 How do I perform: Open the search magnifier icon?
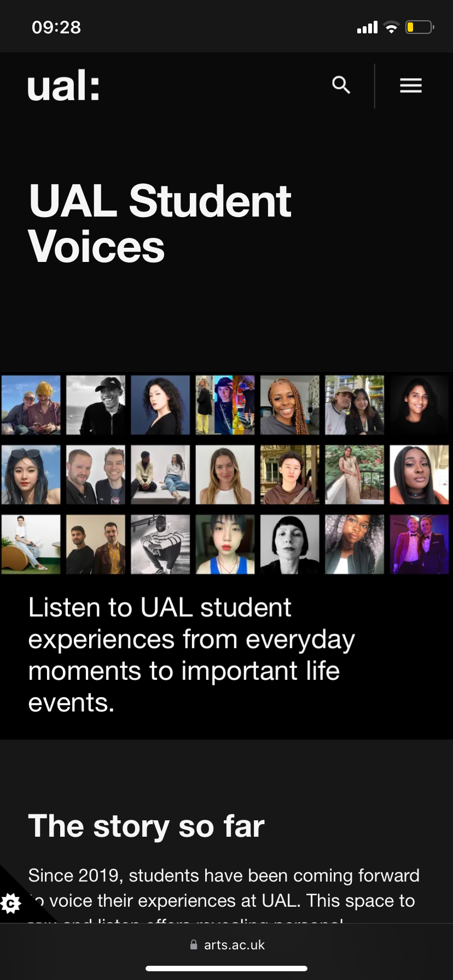point(341,85)
